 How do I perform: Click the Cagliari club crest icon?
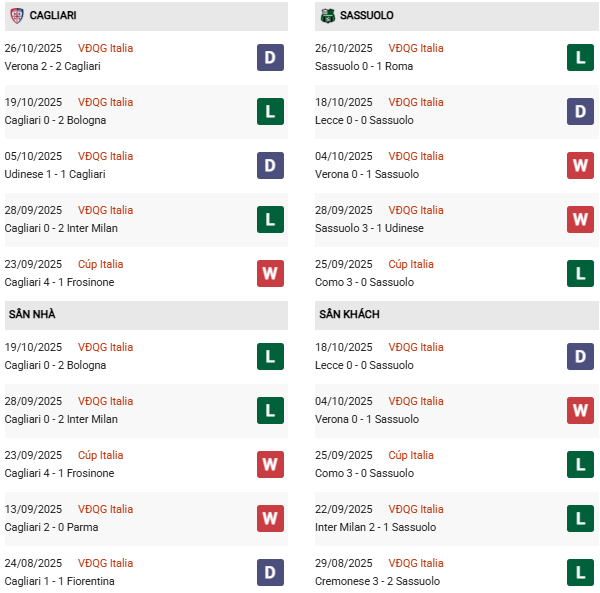[x=16, y=16]
